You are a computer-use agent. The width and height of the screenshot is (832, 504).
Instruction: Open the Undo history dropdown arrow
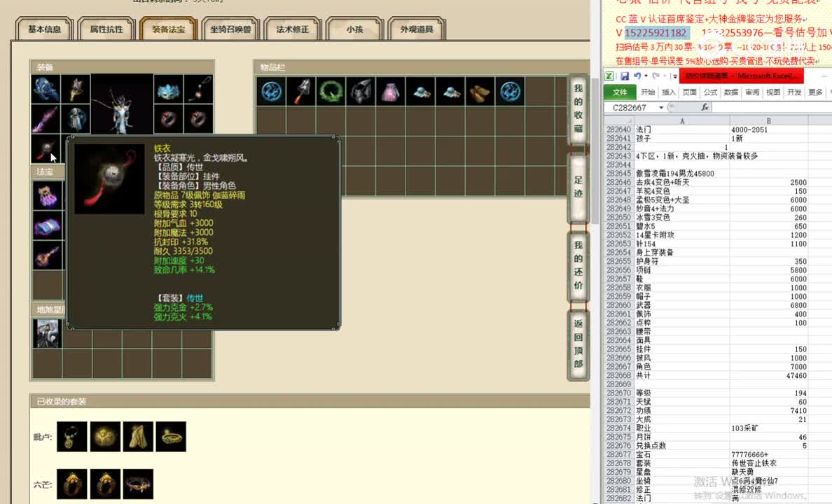coord(645,76)
